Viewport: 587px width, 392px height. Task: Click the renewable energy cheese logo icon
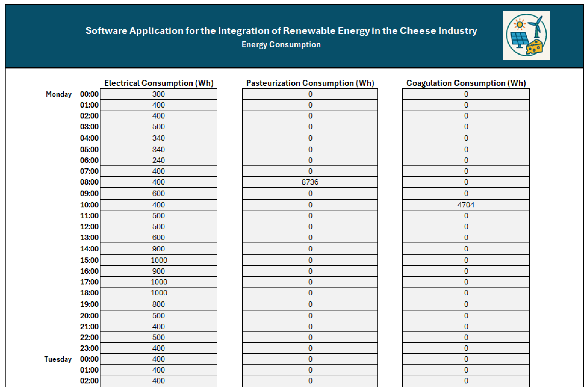point(526,35)
